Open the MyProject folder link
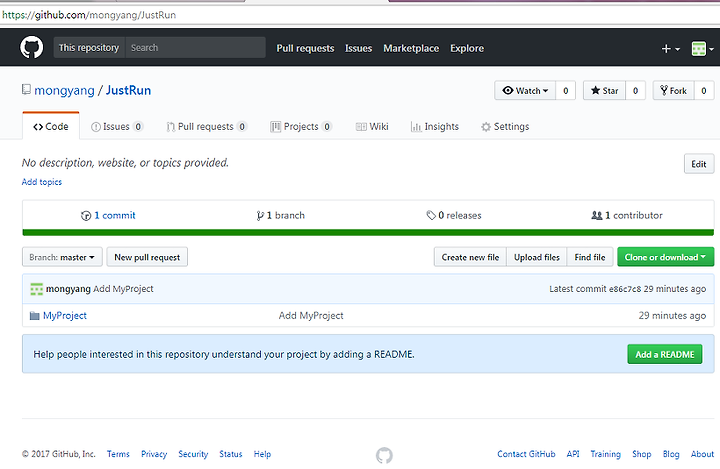 (x=65, y=316)
